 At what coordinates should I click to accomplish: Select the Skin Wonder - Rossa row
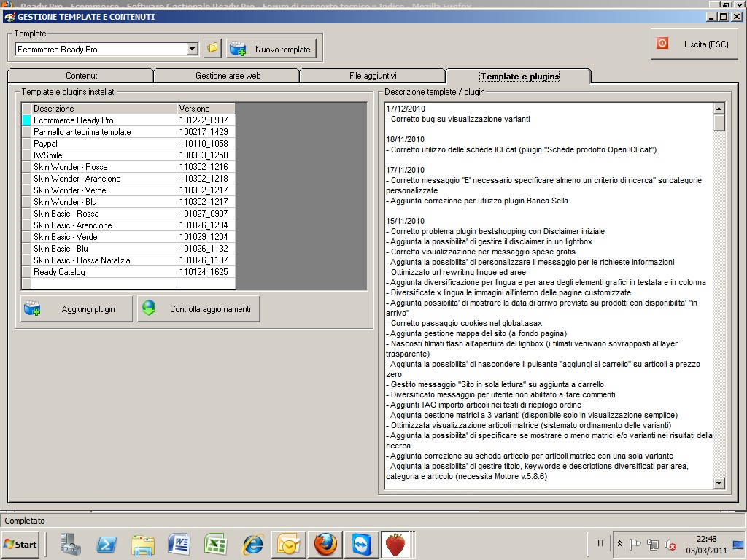128,167
